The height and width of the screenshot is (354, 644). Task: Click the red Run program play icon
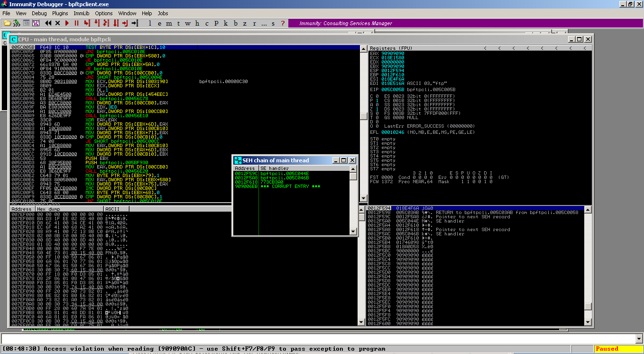(67, 23)
